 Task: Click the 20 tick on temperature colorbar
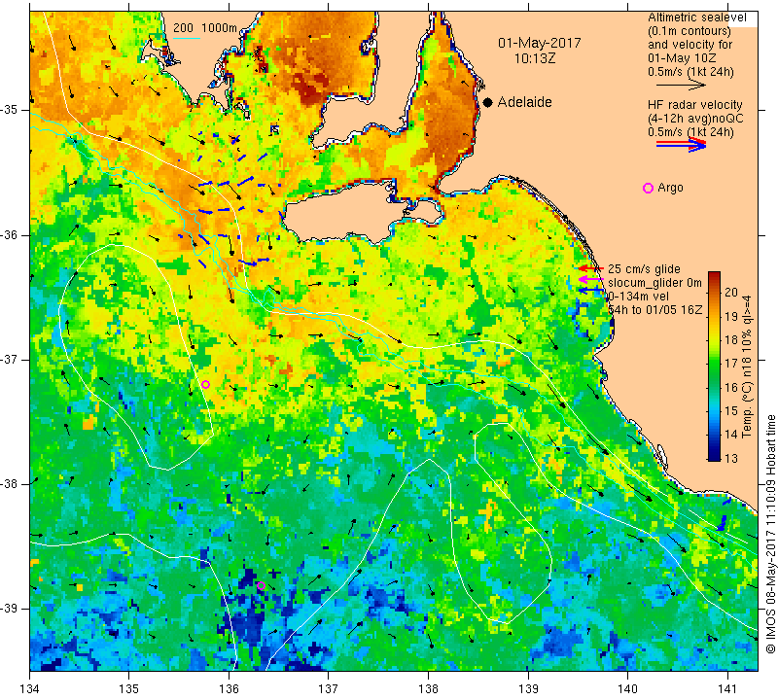click(x=731, y=293)
